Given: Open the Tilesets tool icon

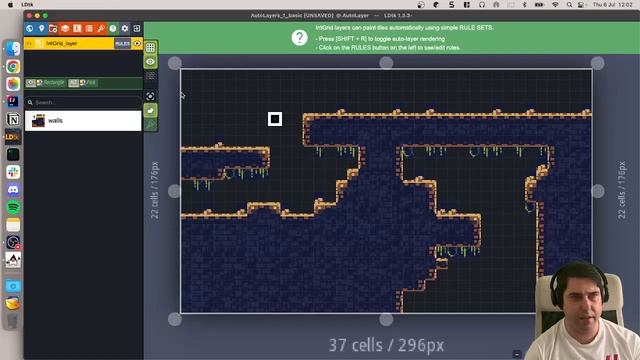Looking at the screenshot, I should click(x=101, y=29).
